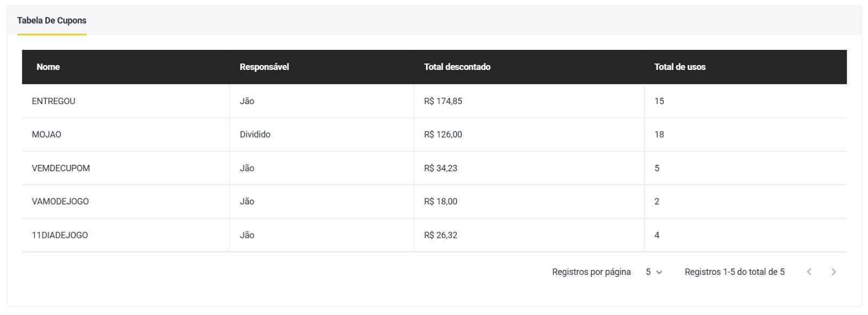Select the ENTREGOU coupon row
Viewport: 868px width, 315px height.
tap(54, 101)
